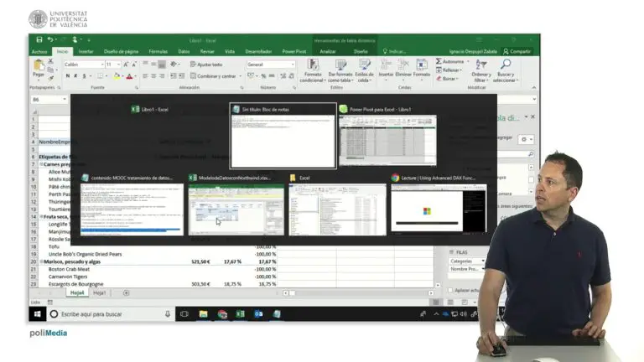The image size is (644, 362).
Task: Switch to the Analizar ribbon tab
Action: 328,52
